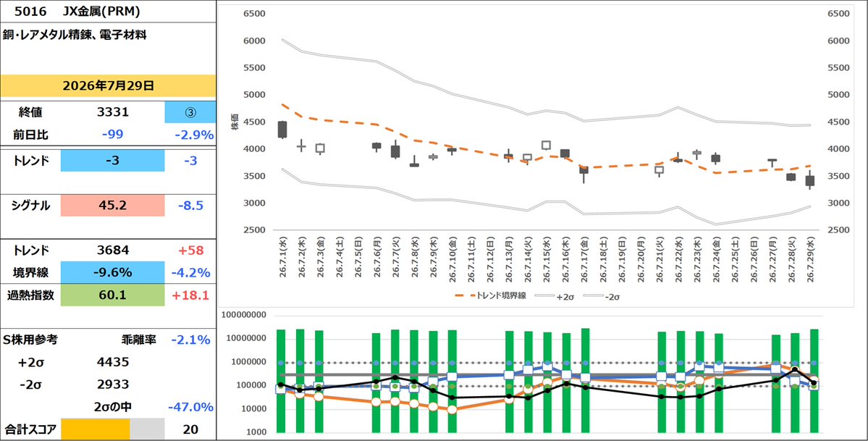The width and height of the screenshot is (868, 441).
Task: Click the 乖離率 label
Action: [x=138, y=340]
